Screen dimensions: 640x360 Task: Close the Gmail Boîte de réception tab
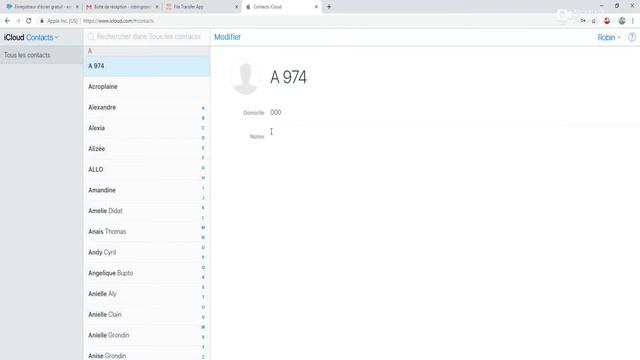157,7
